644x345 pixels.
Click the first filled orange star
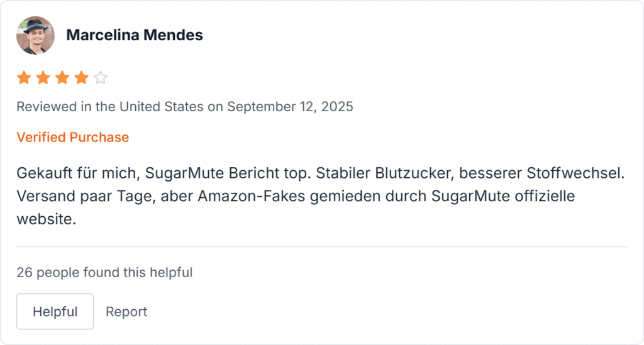[24, 78]
